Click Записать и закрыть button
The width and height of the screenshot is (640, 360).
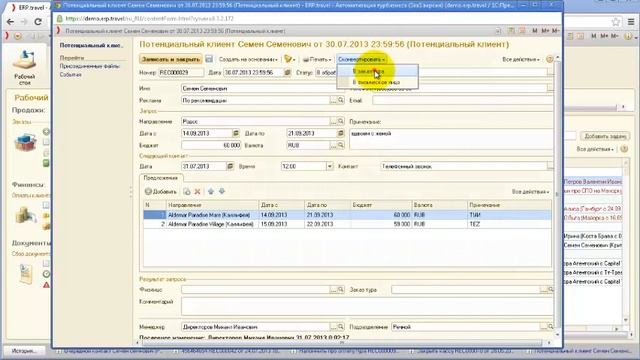pyautogui.click(x=171, y=59)
